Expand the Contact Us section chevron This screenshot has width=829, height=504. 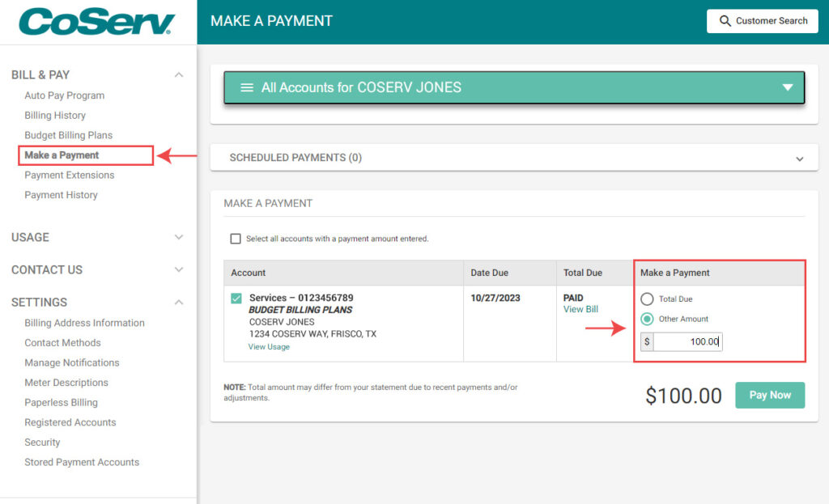pos(179,269)
